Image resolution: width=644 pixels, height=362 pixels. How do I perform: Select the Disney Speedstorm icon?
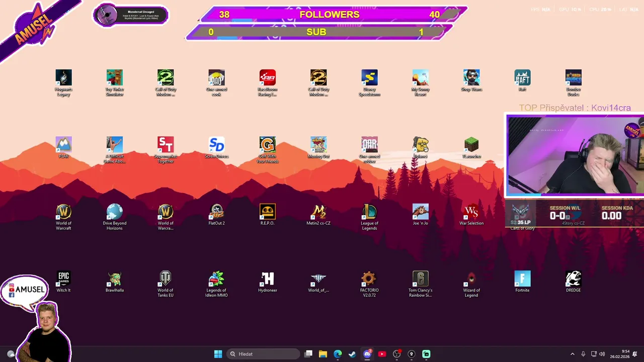pos(369,83)
